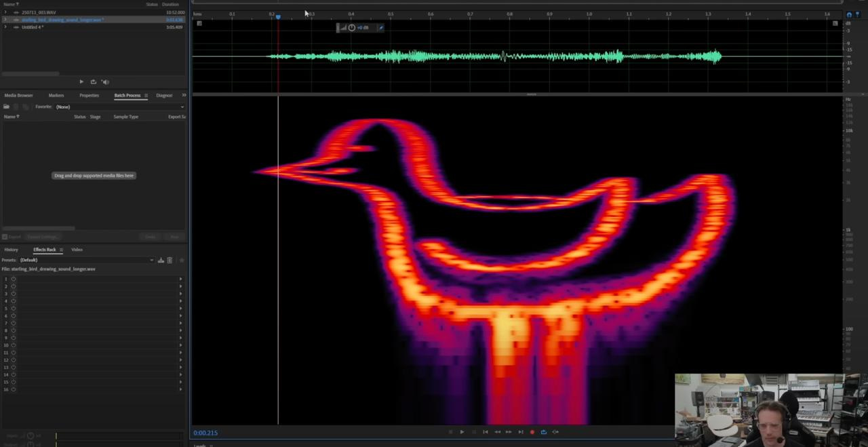Open the History tab

point(12,250)
